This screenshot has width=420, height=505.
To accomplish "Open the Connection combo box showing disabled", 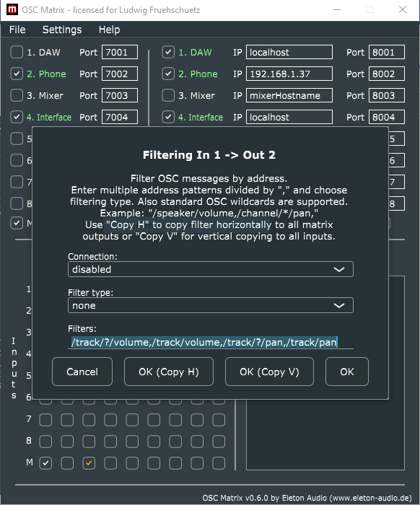I will coord(210,269).
